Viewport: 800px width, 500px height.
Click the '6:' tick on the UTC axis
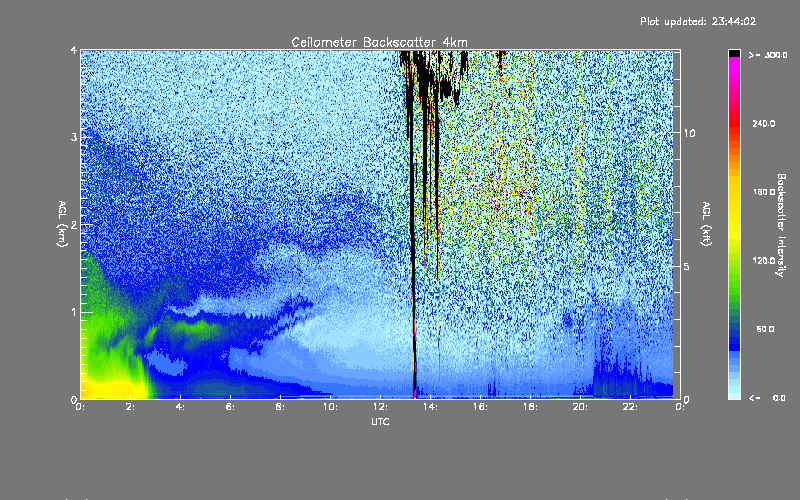(x=230, y=407)
